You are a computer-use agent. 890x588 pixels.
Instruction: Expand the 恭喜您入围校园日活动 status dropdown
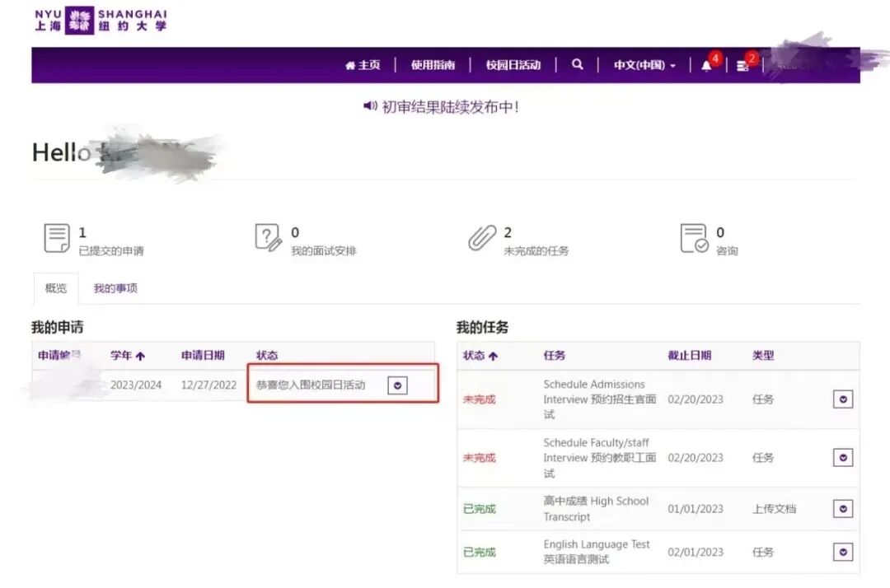[398, 385]
